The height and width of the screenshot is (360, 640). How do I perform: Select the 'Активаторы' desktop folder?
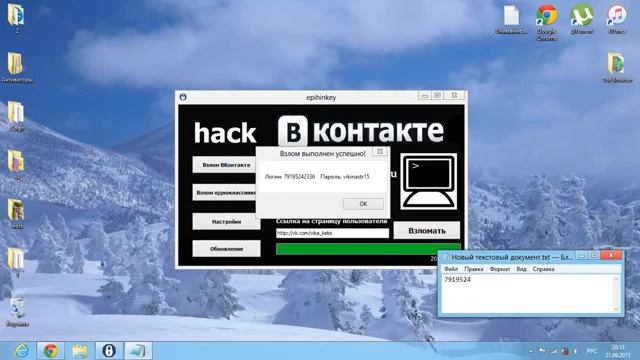(16, 68)
